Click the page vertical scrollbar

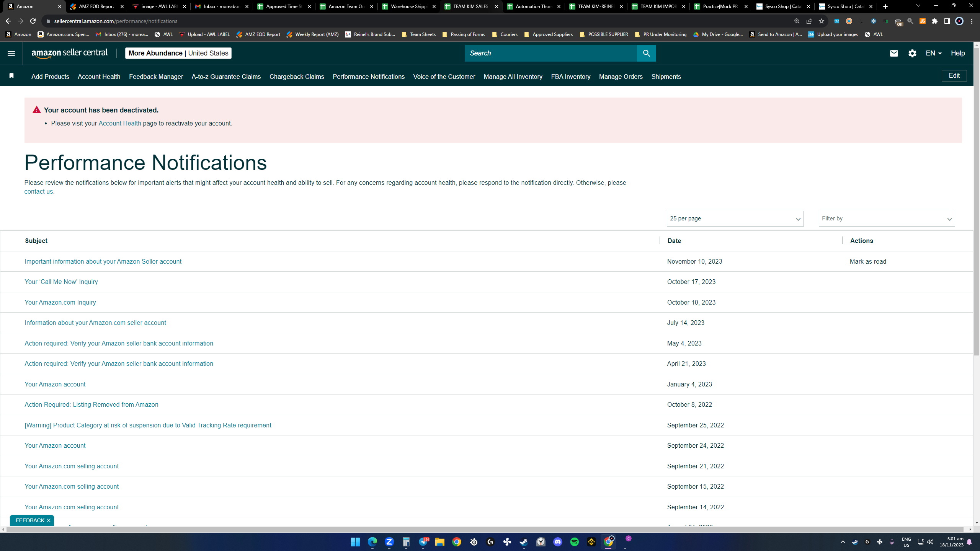click(977, 203)
